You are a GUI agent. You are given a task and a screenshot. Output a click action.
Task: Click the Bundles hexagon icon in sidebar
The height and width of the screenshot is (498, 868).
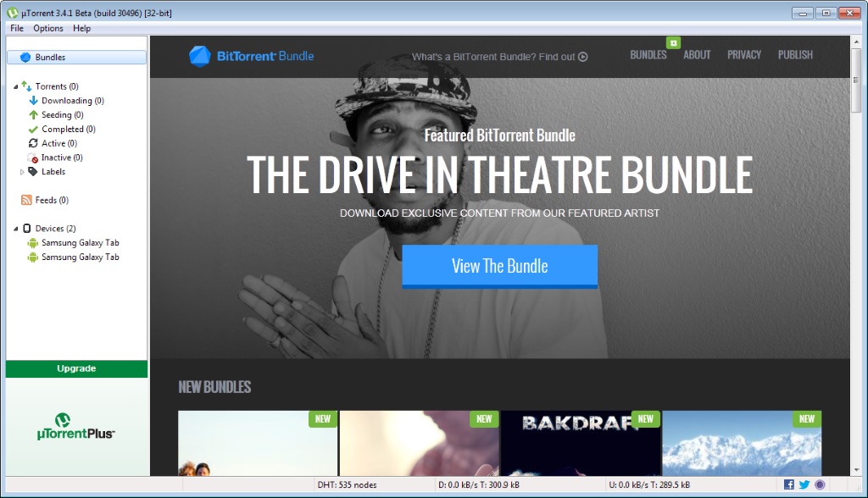(25, 57)
